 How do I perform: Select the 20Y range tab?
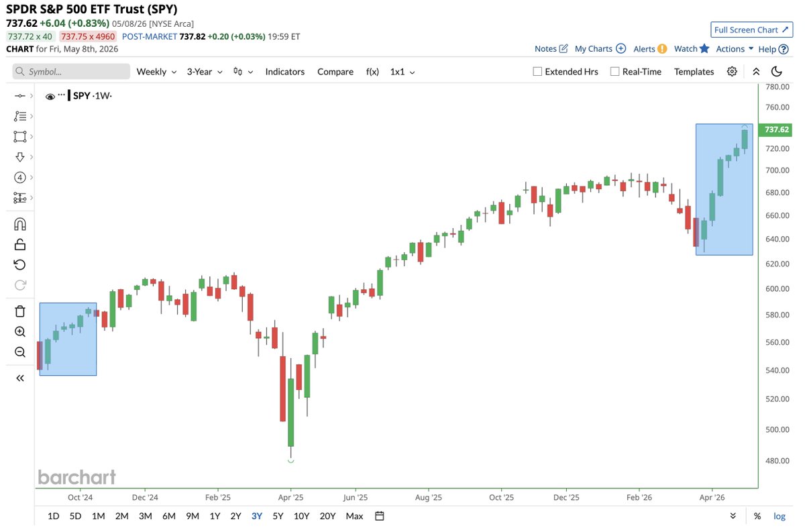tap(328, 516)
